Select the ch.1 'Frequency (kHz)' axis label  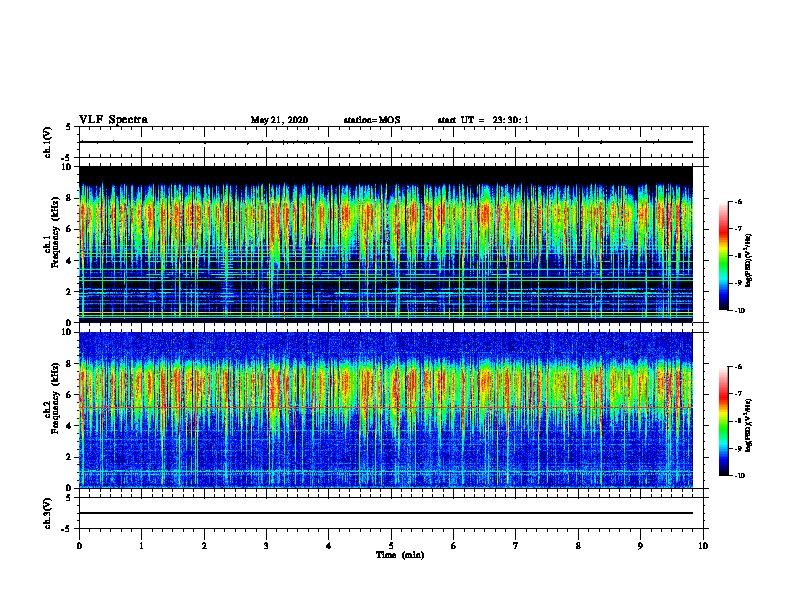point(55,231)
